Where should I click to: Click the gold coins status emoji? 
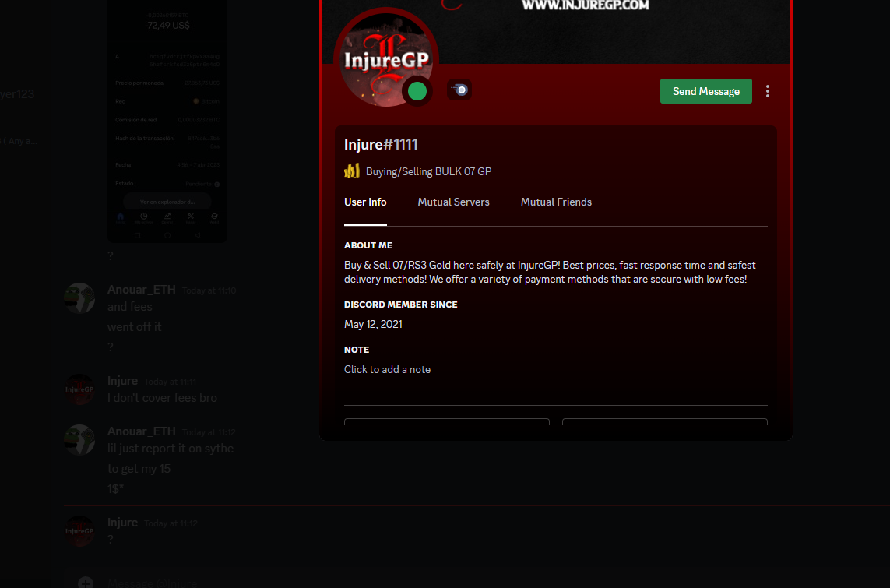tap(352, 171)
